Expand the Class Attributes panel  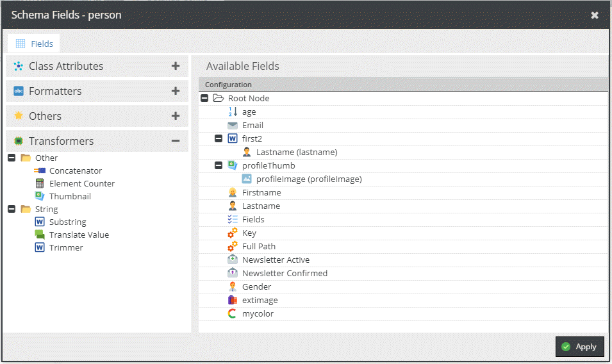(175, 66)
